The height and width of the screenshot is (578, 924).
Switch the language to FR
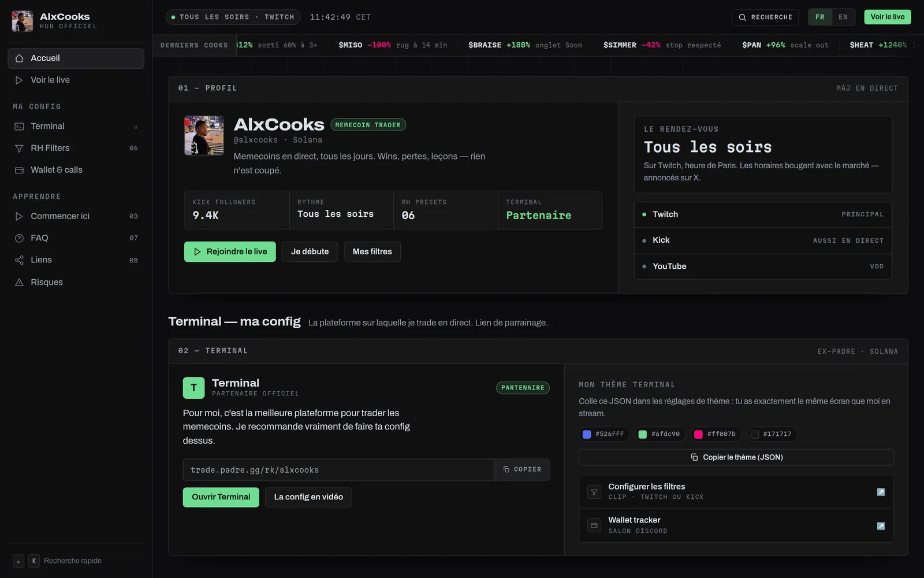820,17
